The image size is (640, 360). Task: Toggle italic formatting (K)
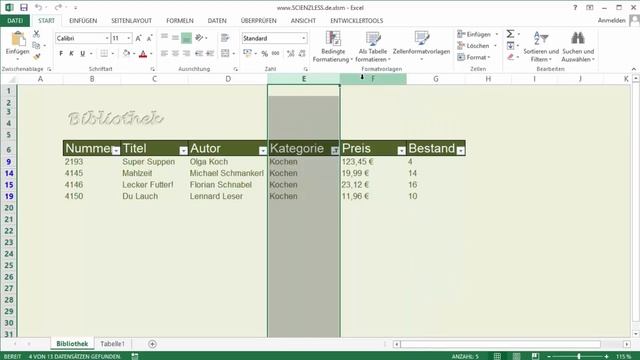71,53
